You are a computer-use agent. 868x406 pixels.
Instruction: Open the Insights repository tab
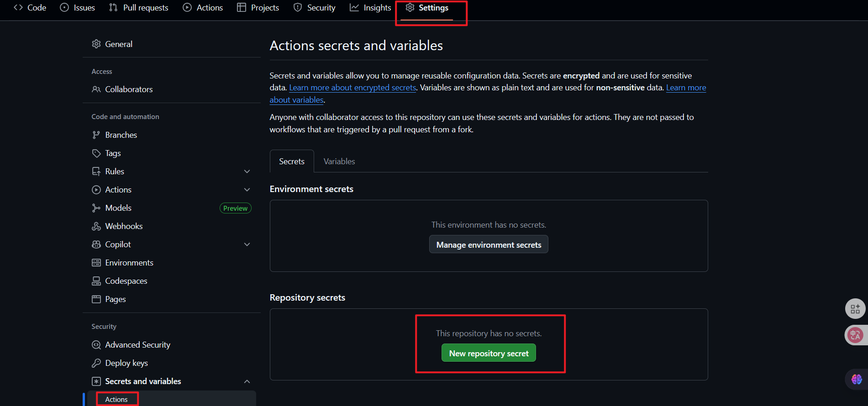pos(370,8)
